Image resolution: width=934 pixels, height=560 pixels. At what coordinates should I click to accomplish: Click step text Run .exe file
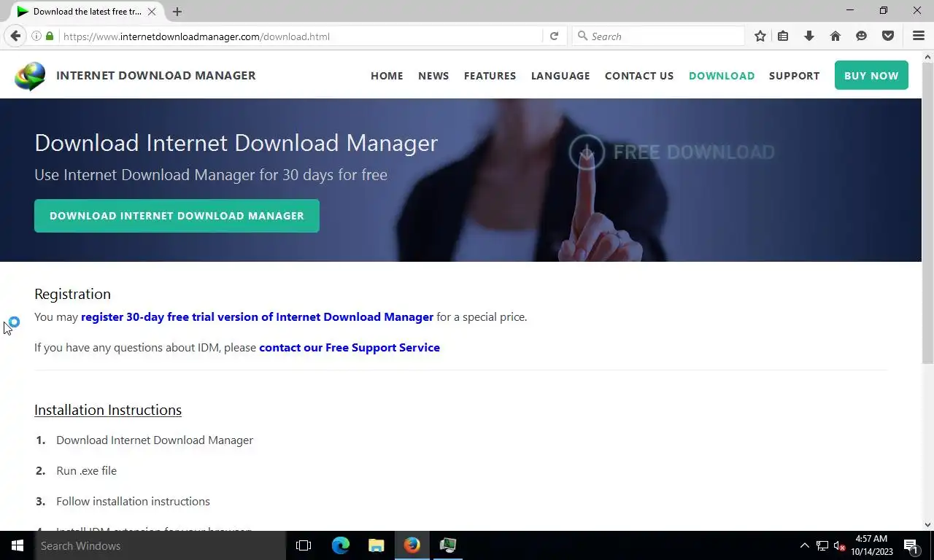pos(86,471)
